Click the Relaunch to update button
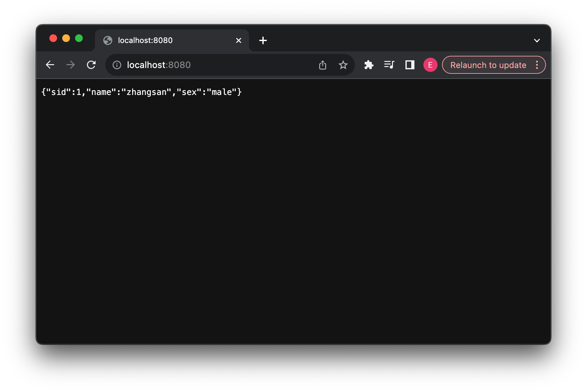The width and height of the screenshot is (587, 392). point(488,65)
